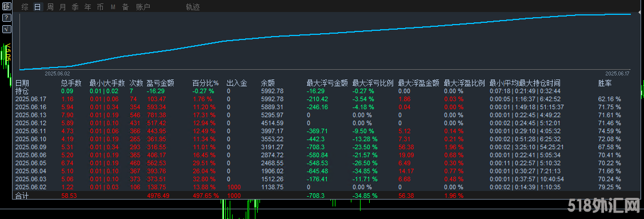This screenshot has height=219, width=644.
Task: Click the 781.38 profit value
Action: [x=156, y=114]
